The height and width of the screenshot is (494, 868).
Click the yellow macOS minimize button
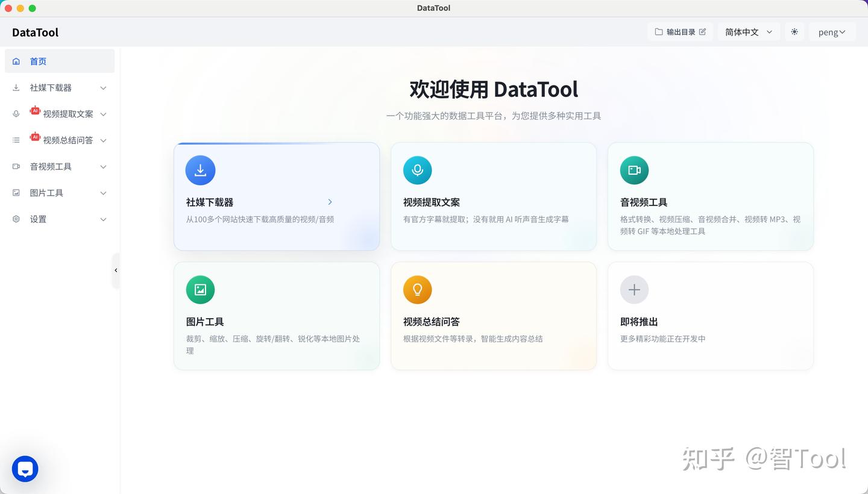click(20, 8)
